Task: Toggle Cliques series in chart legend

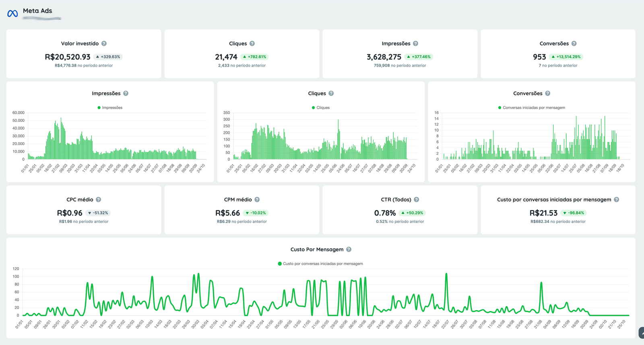Action: [x=321, y=108]
